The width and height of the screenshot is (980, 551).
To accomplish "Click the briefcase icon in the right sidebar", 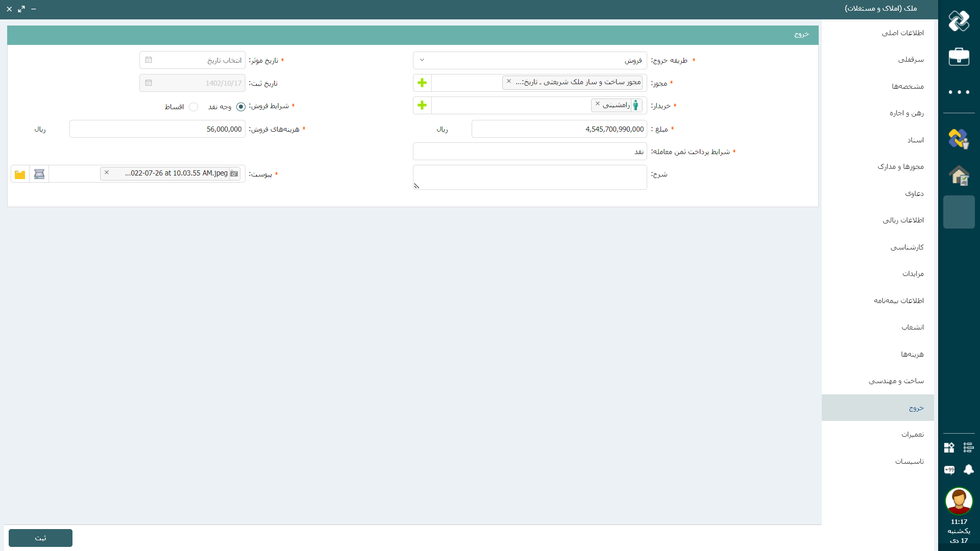I will point(959,57).
